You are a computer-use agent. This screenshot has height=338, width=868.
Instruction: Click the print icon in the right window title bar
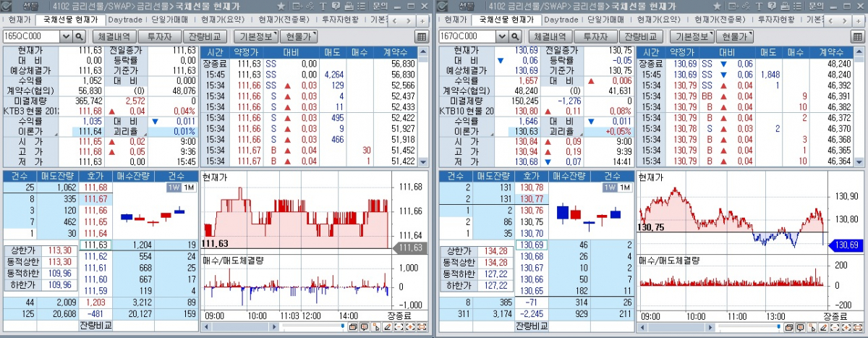tap(786, 6)
